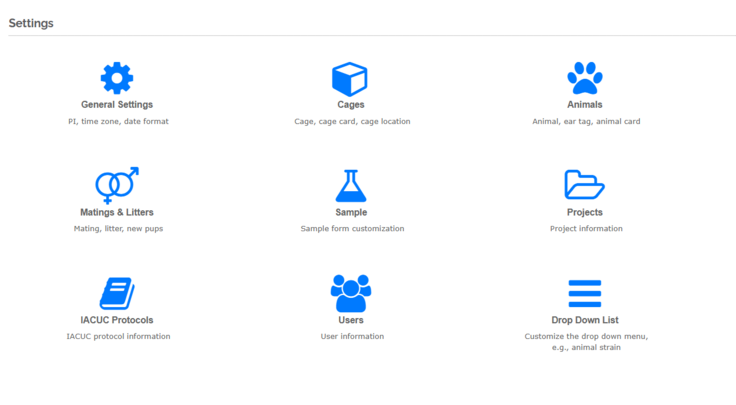Click the Cages label
Viewport: 736px width, 405px height.
[x=351, y=104]
